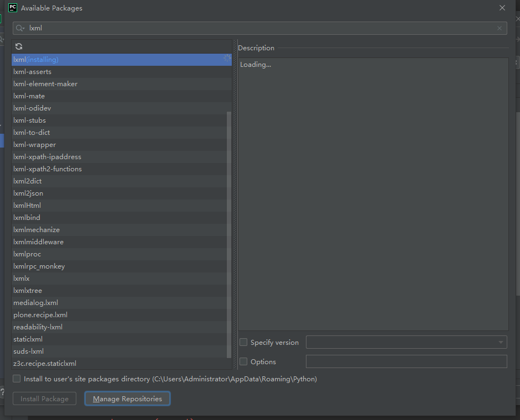The width and height of the screenshot is (520, 420).
Task: Click the PyCharm logo in title bar
Action: 13,8
